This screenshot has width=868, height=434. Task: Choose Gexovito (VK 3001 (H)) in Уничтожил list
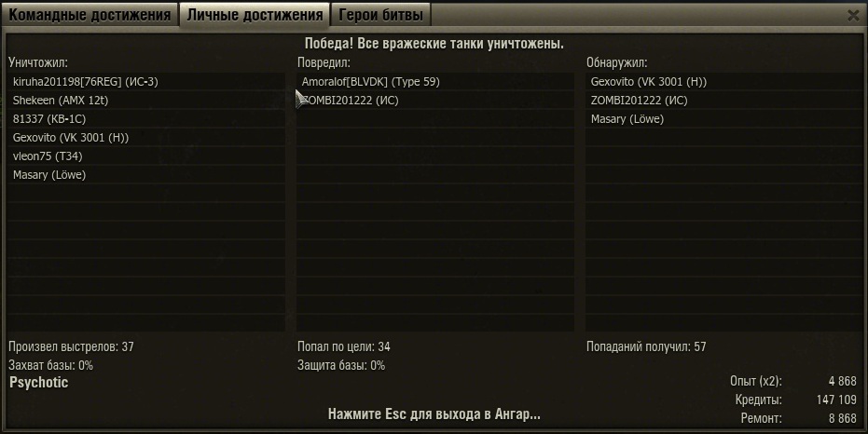coord(146,138)
